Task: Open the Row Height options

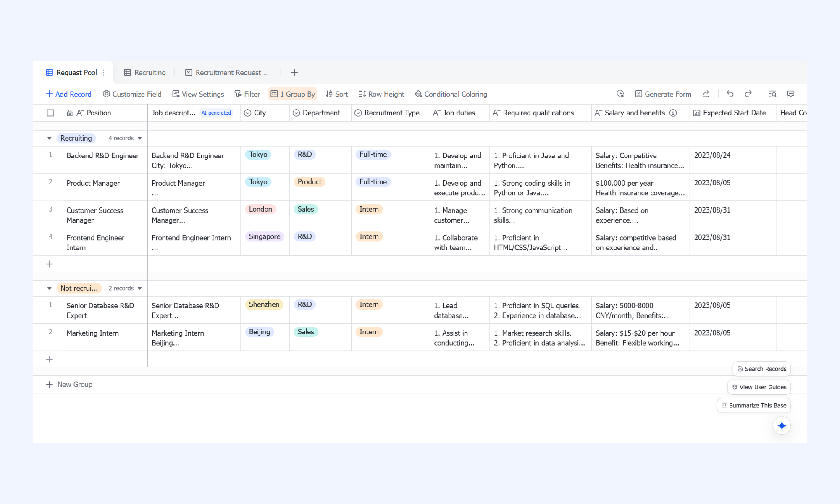Action: tap(381, 94)
